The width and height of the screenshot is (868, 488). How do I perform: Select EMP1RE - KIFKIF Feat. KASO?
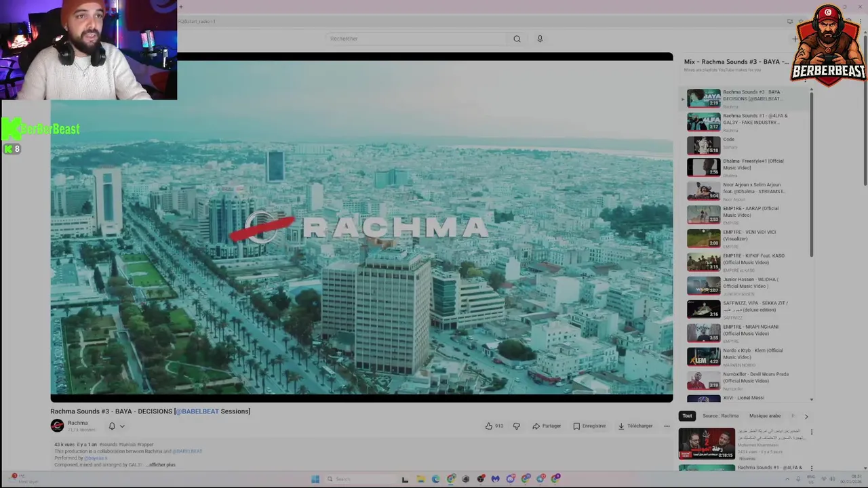point(746,262)
